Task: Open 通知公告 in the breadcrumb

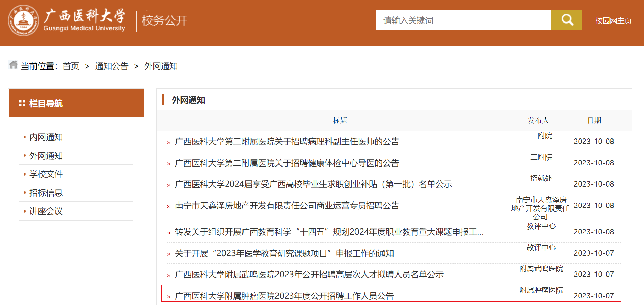Action: [112, 66]
